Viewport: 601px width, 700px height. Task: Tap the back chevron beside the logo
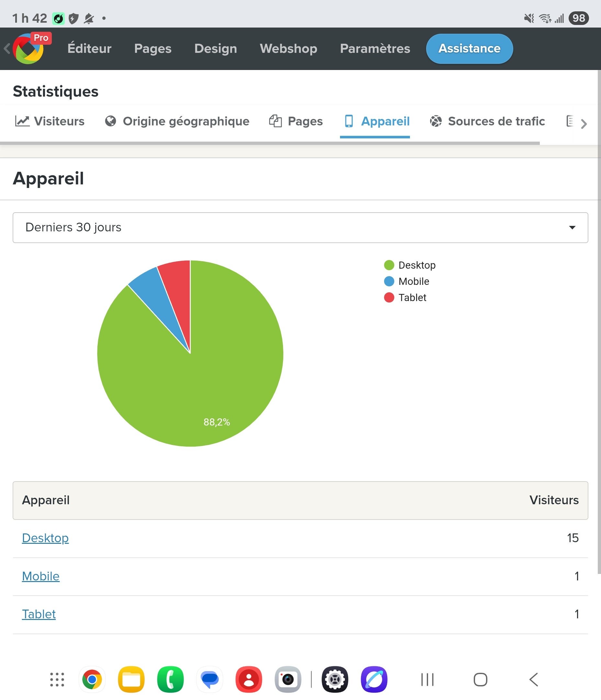pyautogui.click(x=7, y=49)
